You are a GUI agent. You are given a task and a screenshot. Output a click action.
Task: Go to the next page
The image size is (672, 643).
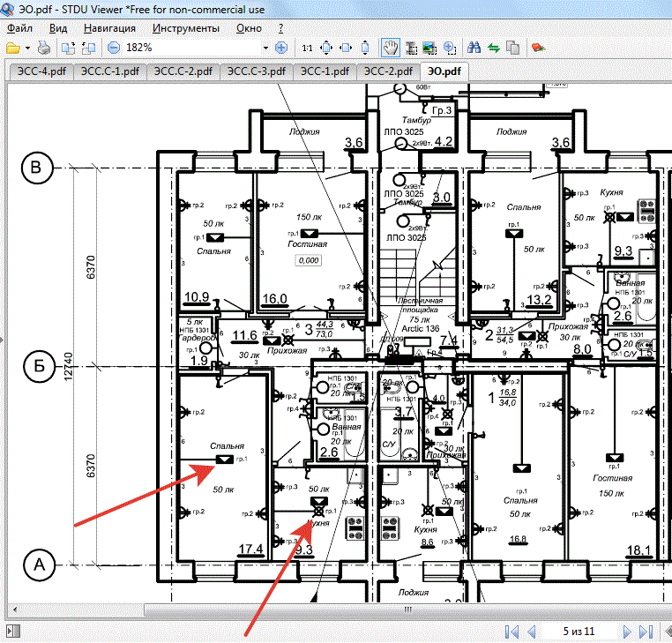(627, 632)
